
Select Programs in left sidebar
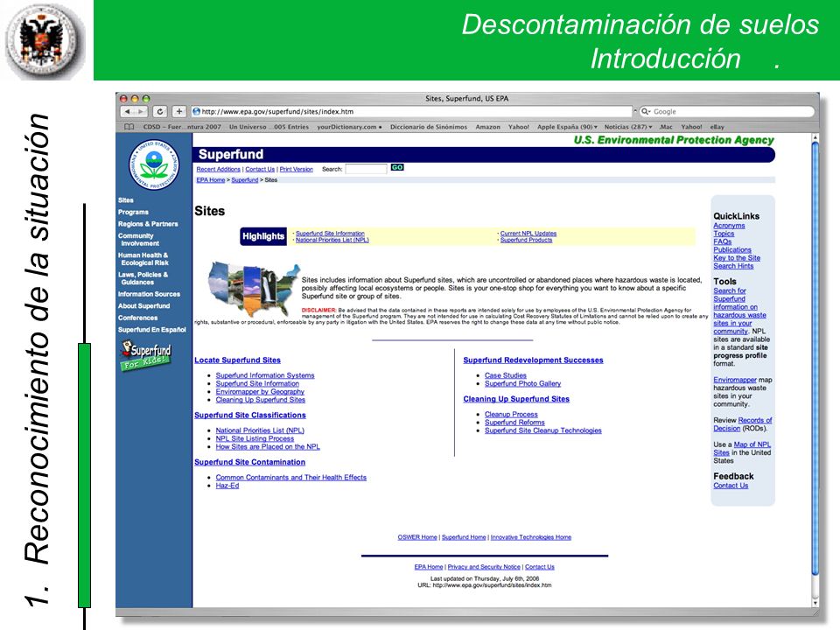(133, 212)
